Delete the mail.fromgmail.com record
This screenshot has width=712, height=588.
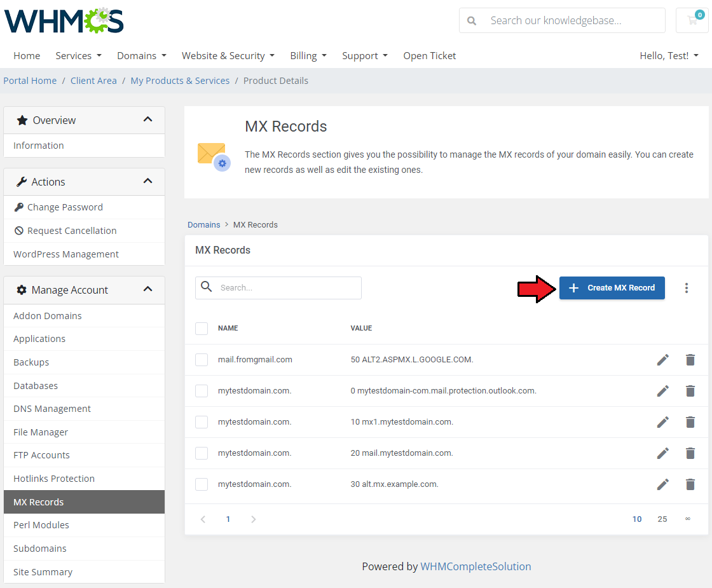click(690, 360)
